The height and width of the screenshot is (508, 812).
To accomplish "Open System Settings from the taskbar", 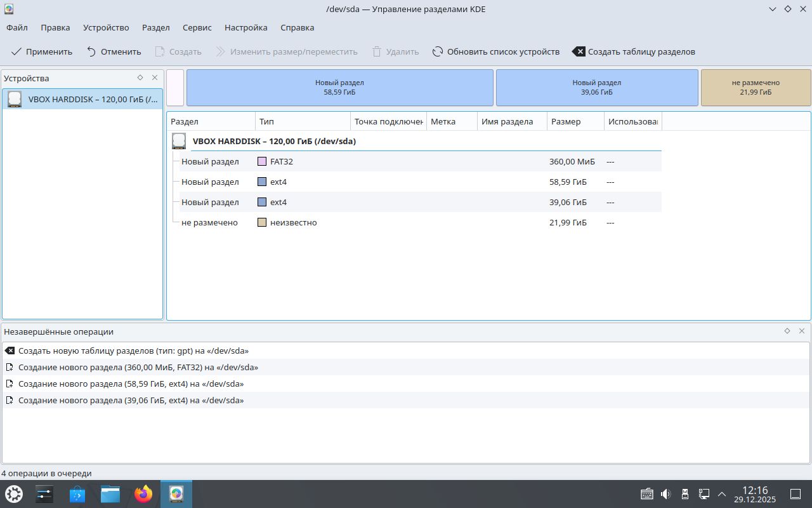I will 44,494.
